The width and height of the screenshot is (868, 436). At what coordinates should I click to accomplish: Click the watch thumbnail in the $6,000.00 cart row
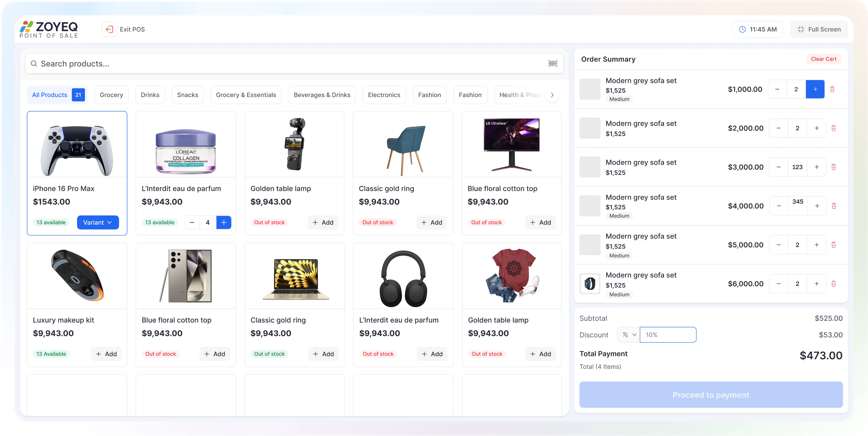click(590, 284)
